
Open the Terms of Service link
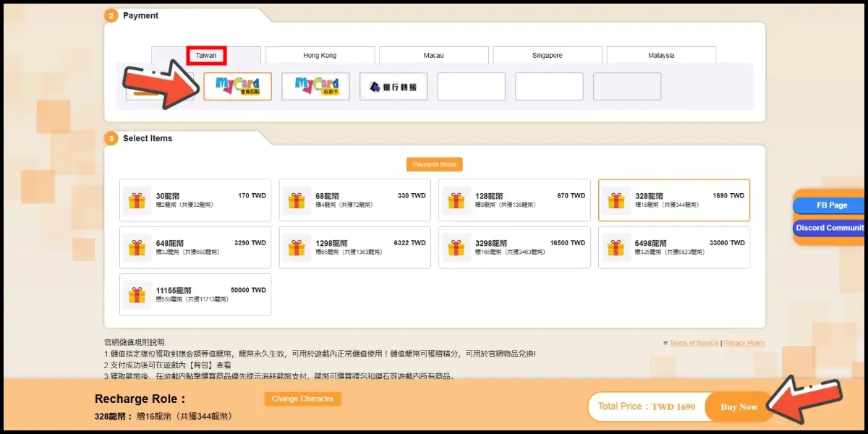[x=694, y=343]
